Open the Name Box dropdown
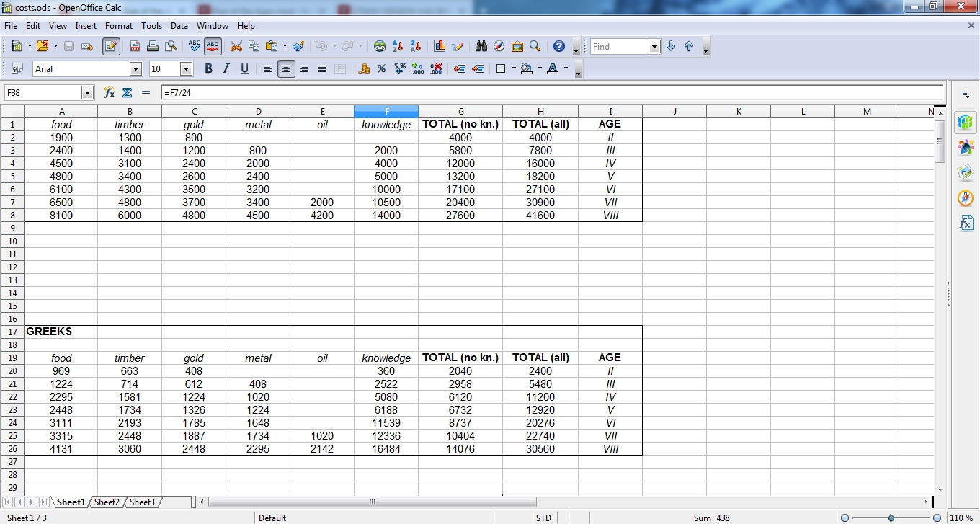980x524 pixels. 88,92
